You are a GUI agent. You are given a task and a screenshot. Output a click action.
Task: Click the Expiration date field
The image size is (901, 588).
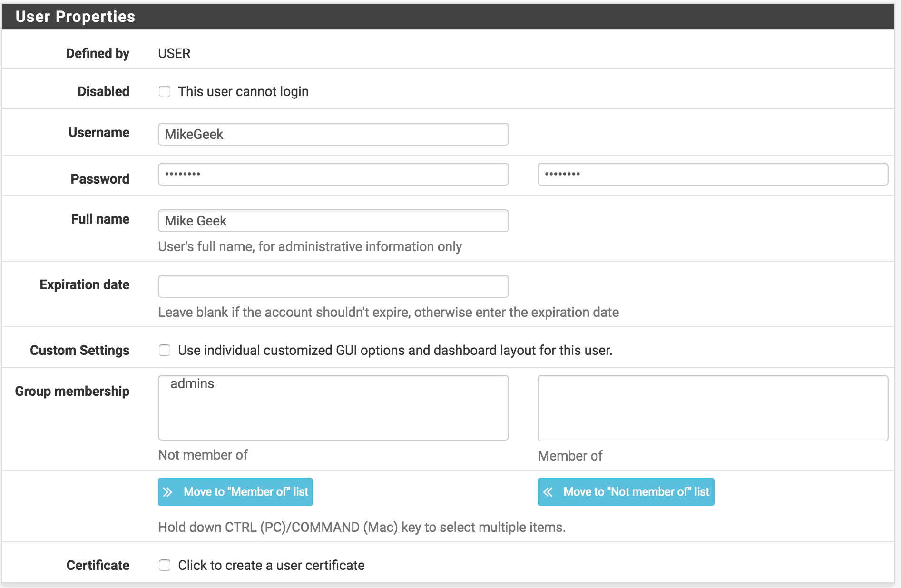(x=333, y=286)
